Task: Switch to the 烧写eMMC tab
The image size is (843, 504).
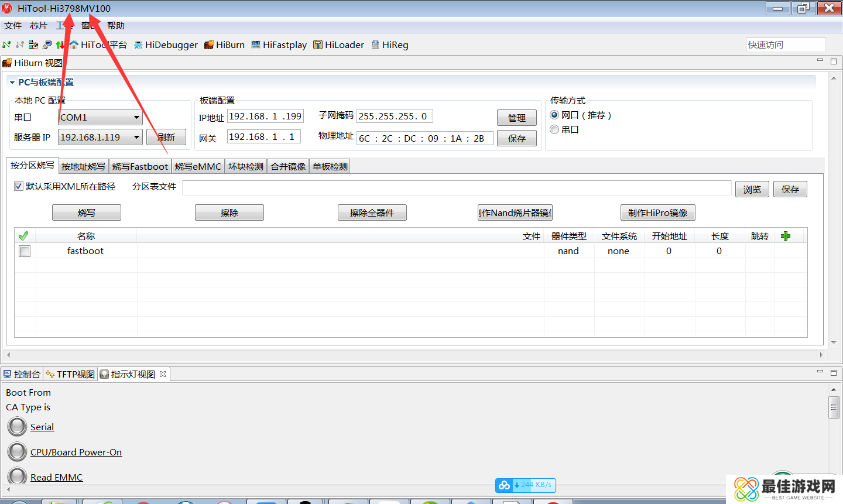Action: point(198,167)
